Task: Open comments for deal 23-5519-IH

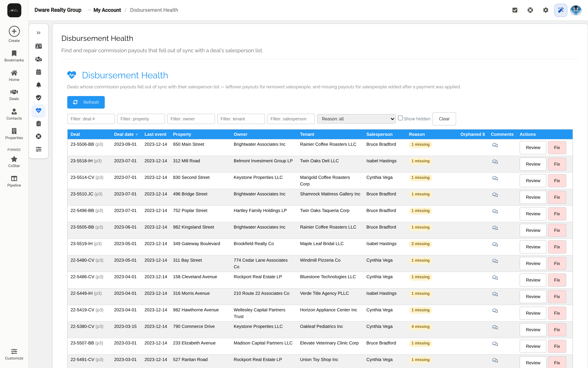Action: tap(495, 245)
